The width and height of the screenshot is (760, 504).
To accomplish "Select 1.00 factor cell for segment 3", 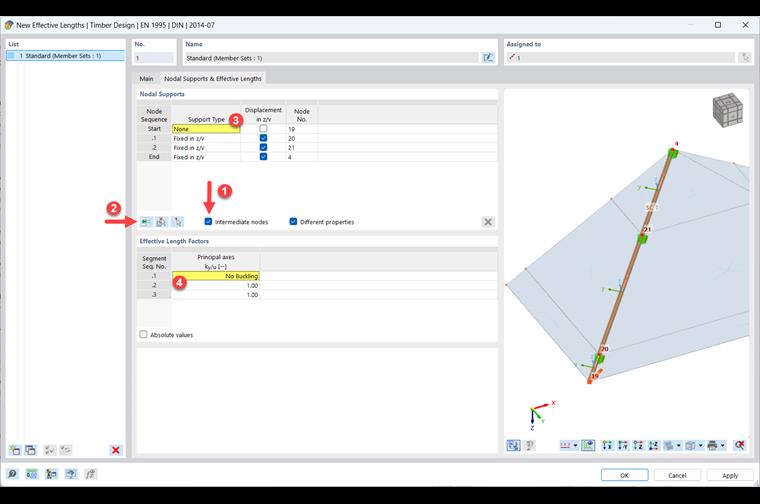I will [x=216, y=295].
